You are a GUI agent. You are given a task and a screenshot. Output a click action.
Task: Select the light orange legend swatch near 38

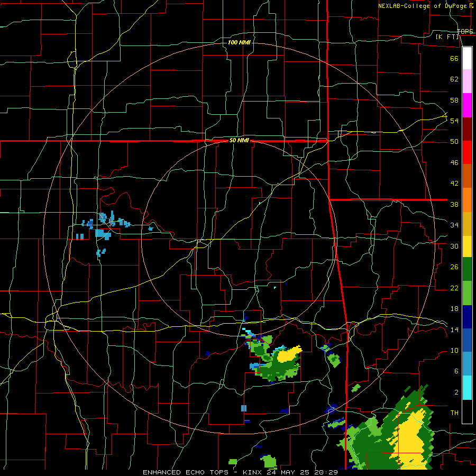pos(467,200)
